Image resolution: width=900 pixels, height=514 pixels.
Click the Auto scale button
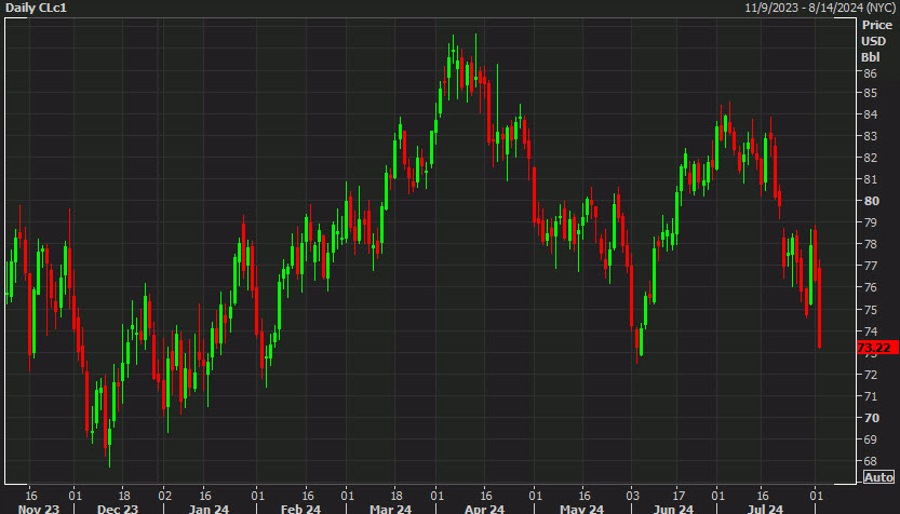point(878,477)
